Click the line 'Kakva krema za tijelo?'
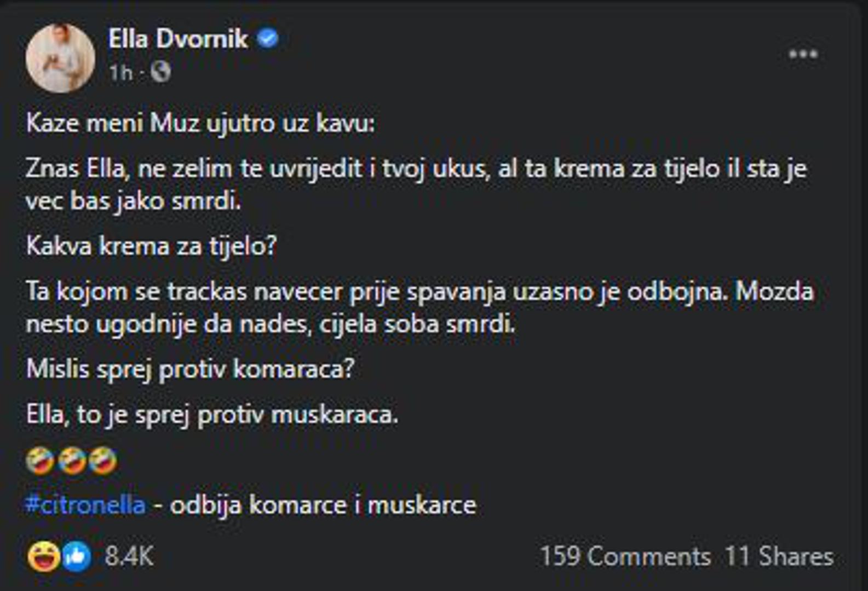Screen dimensions: 868x591 pos(151,246)
